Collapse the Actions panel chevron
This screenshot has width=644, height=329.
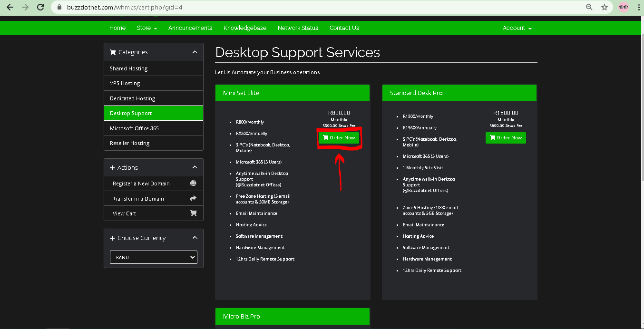pos(195,167)
